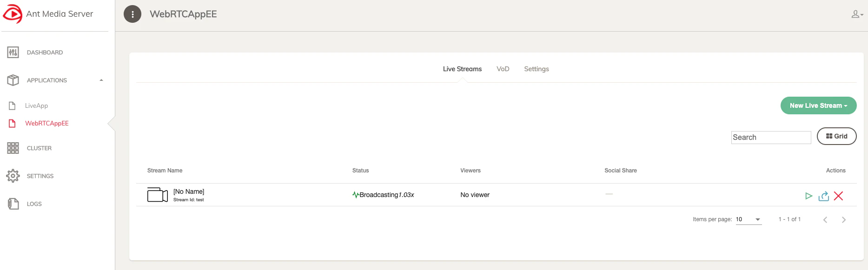Screen dimensions: 868x270
Task: Play the test stream
Action: 809,196
